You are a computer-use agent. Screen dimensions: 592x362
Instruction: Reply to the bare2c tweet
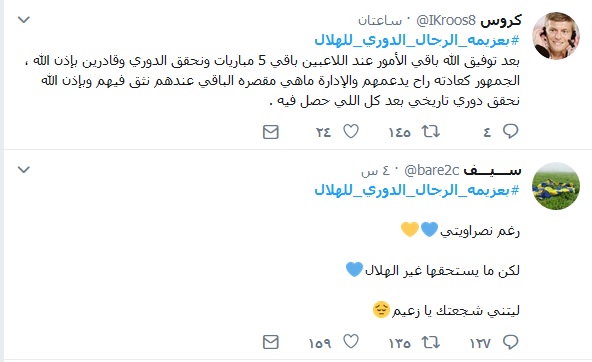pyautogui.click(x=510, y=342)
